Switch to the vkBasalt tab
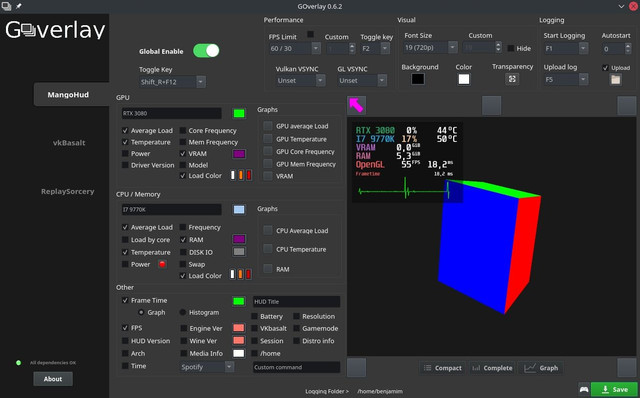 pyautogui.click(x=69, y=143)
